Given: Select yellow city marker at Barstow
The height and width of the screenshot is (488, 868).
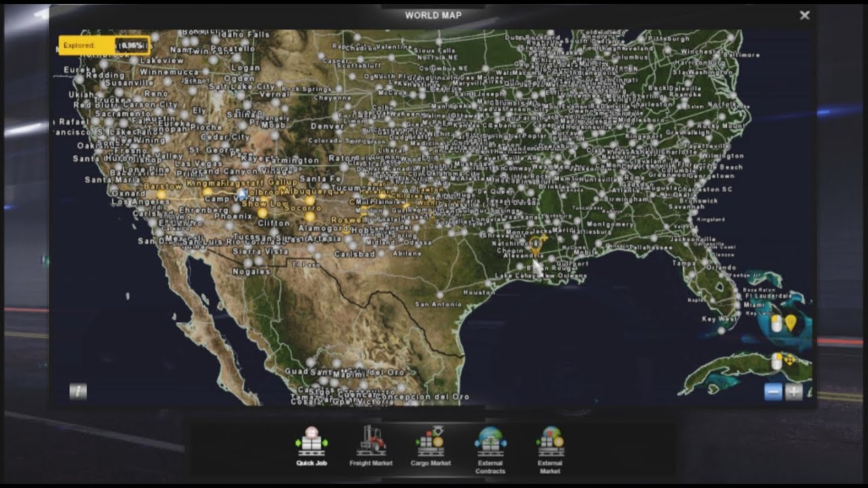Looking at the screenshot, I should (161, 195).
